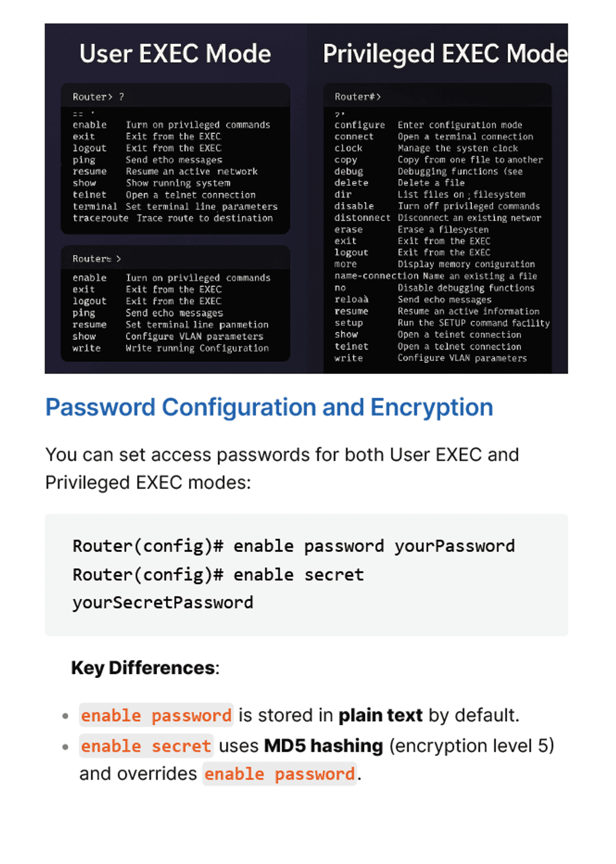Image resolution: width=616 pixels, height=864 pixels.
Task: Click the User EXEC Mode title
Action: [175, 53]
